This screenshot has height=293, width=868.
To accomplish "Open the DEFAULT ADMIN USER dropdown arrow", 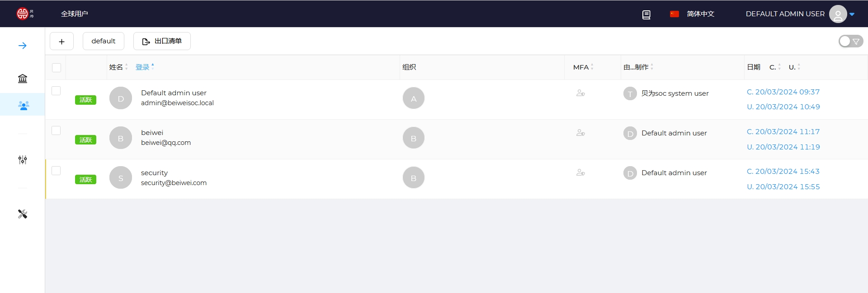I will 852,14.
